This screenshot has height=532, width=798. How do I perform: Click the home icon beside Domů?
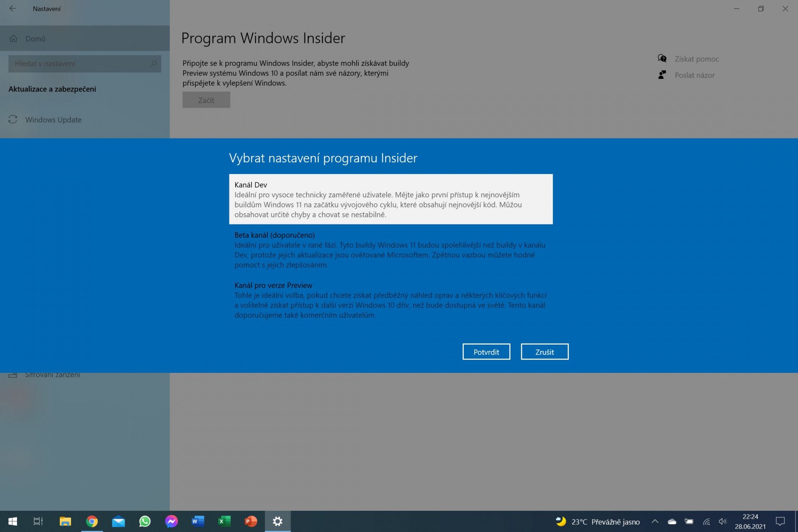click(13, 38)
